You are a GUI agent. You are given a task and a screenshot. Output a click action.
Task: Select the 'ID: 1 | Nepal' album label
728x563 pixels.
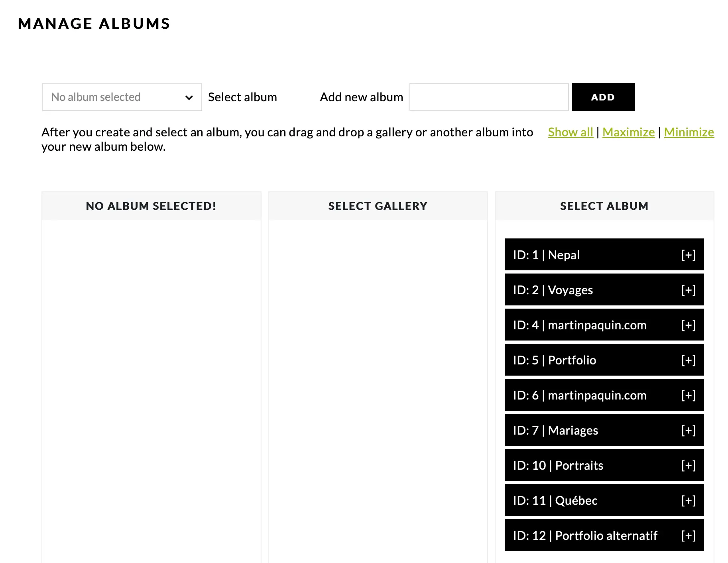click(x=546, y=255)
